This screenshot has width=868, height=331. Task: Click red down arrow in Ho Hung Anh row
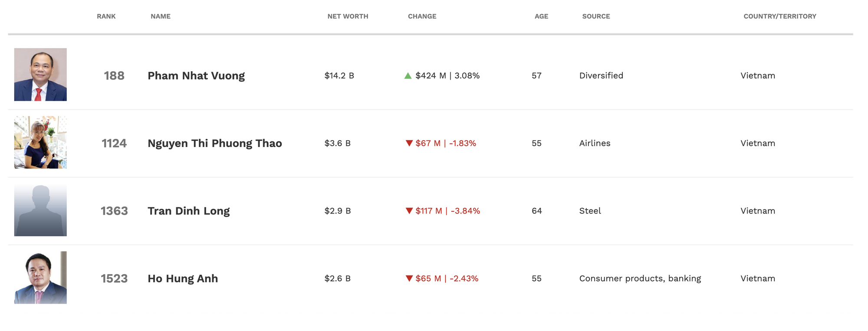point(409,279)
